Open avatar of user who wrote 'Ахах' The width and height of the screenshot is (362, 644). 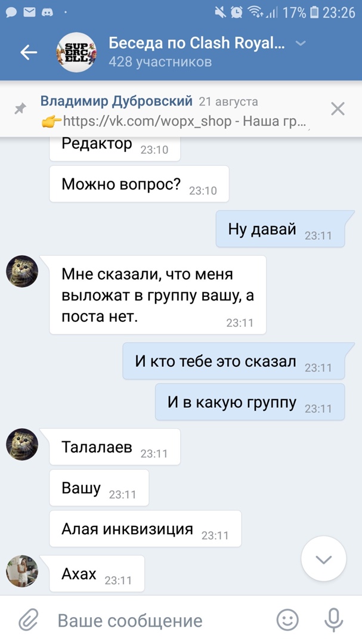pos(22,571)
